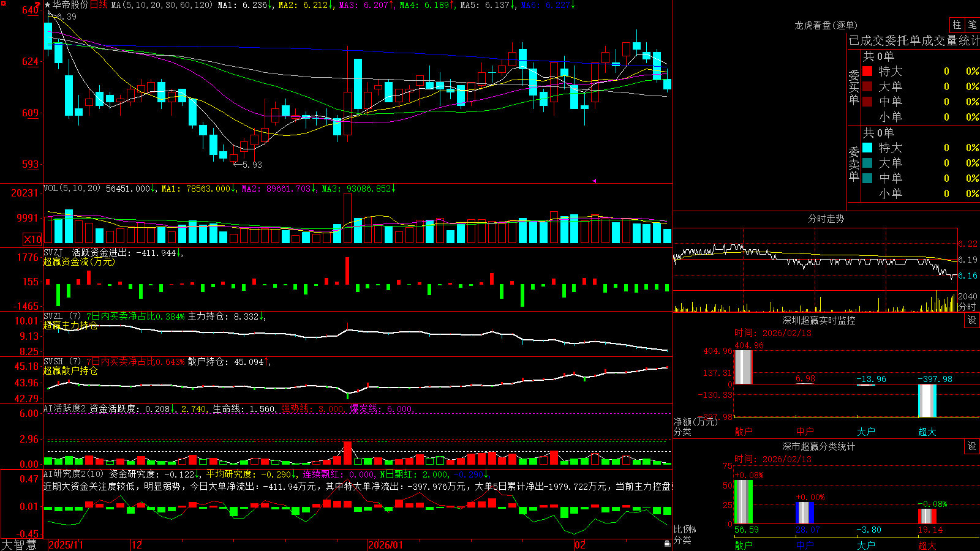The width and height of the screenshot is (980, 551).
Task: Click the star icon before 华帝股份
Action: click(48, 5)
